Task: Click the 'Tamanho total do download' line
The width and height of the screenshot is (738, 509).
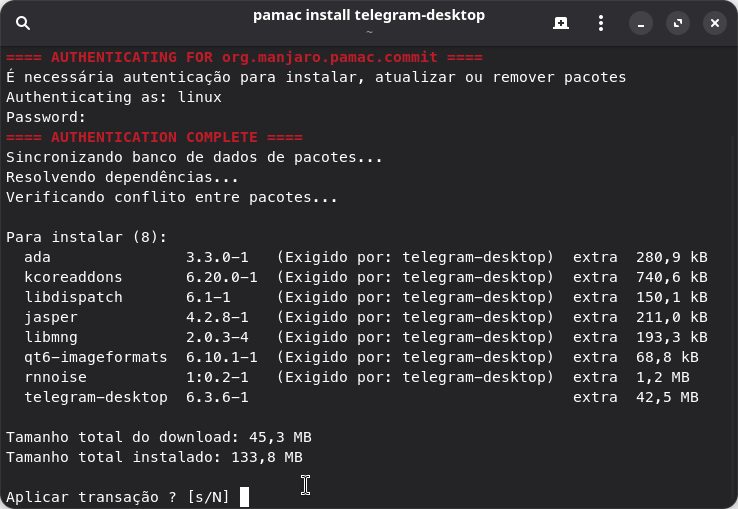Action: pos(158,437)
